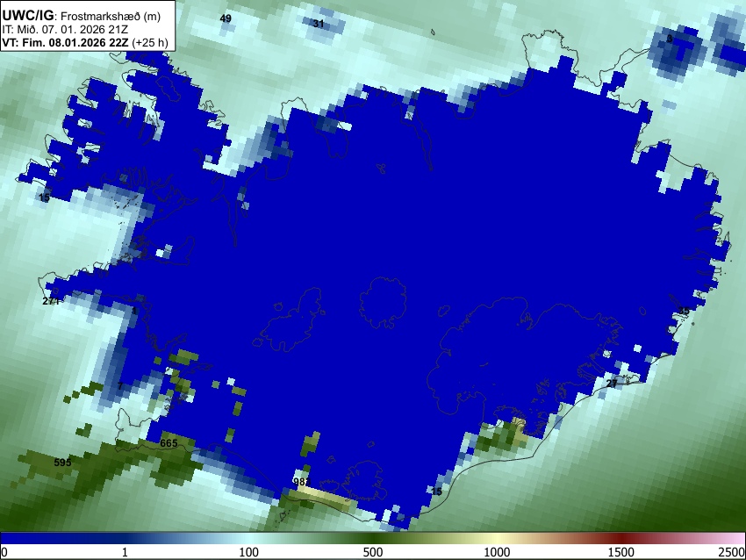Click the legend tick label '100'
The height and width of the screenshot is (560, 746).
248,552
